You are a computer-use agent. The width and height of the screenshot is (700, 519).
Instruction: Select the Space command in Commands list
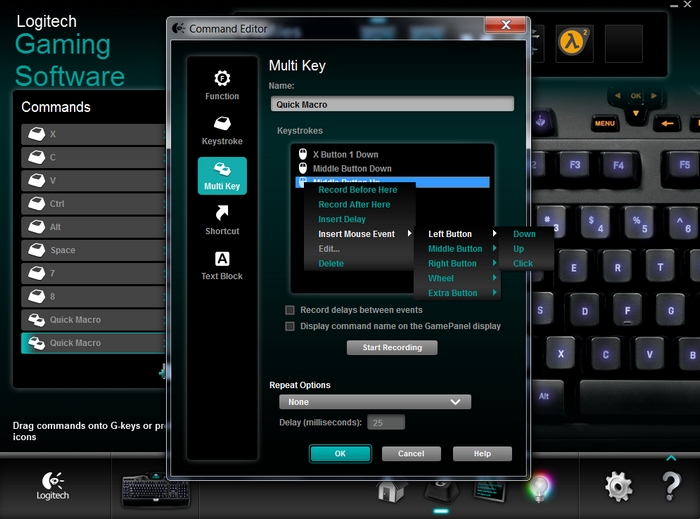(x=93, y=250)
